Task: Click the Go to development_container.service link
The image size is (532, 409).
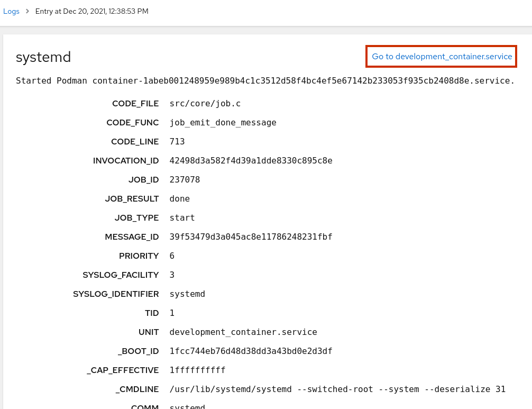Action: 442,57
